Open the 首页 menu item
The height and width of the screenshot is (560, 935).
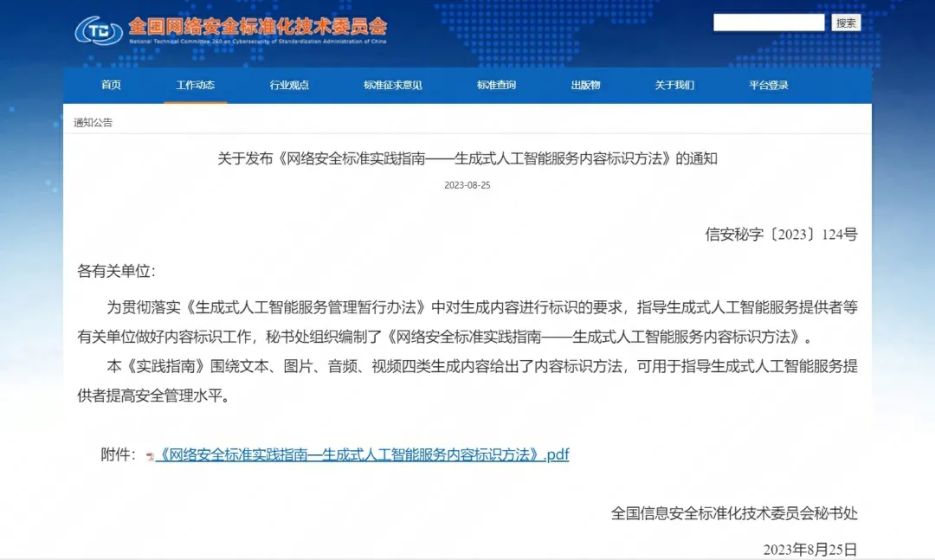tap(111, 85)
